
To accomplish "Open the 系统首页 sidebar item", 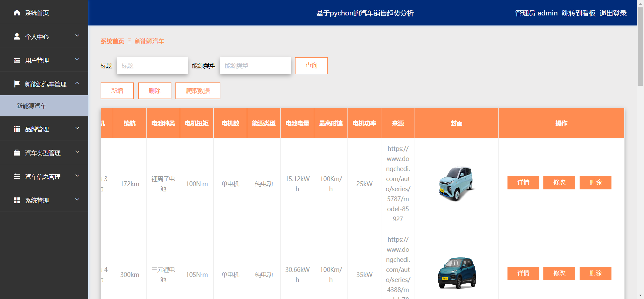I will [44, 12].
